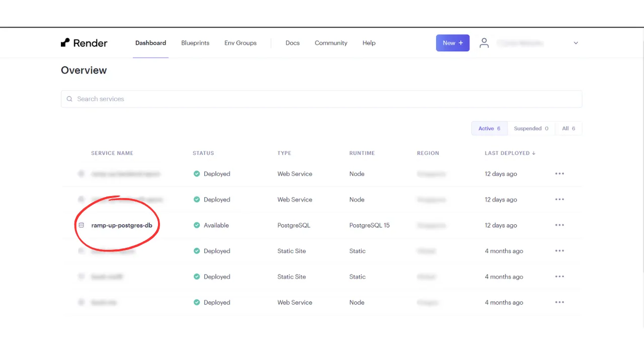The height and width of the screenshot is (362, 644).
Task: Select the Active services filter
Action: pyautogui.click(x=489, y=128)
